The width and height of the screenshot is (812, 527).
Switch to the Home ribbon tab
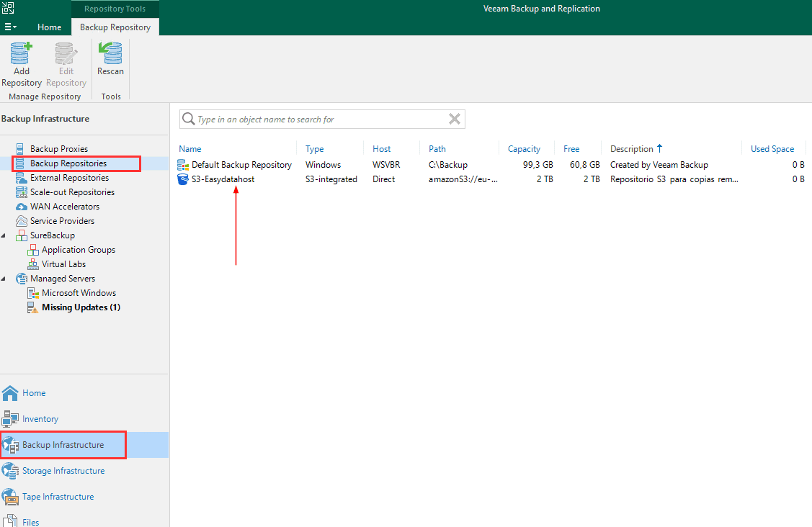(49, 27)
